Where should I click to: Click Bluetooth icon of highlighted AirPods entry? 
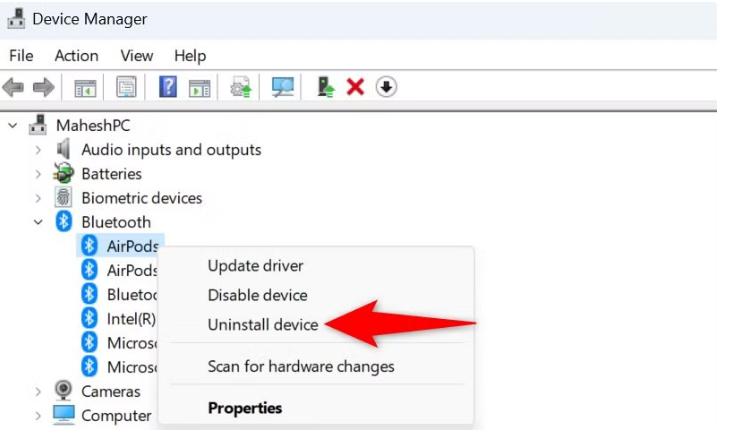pos(89,246)
